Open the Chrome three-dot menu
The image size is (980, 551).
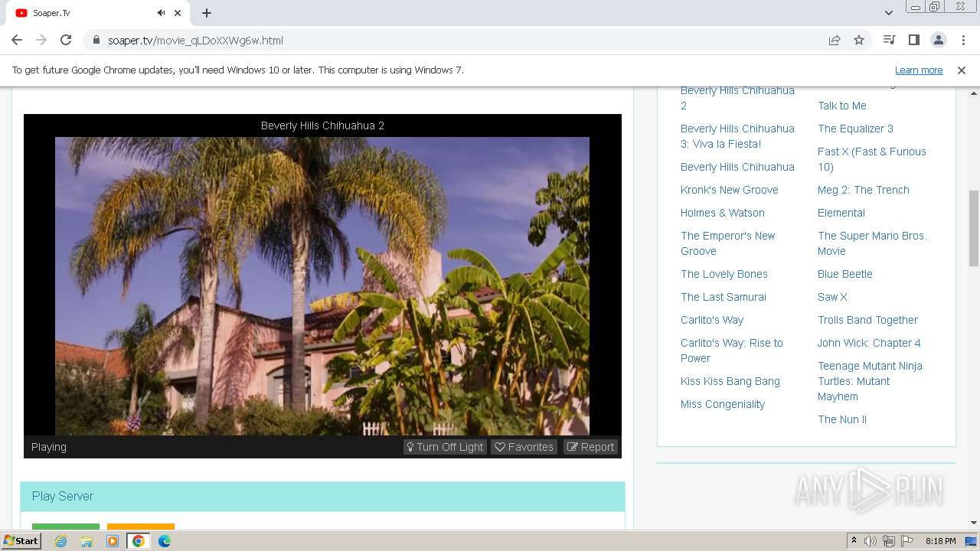pos(962,40)
